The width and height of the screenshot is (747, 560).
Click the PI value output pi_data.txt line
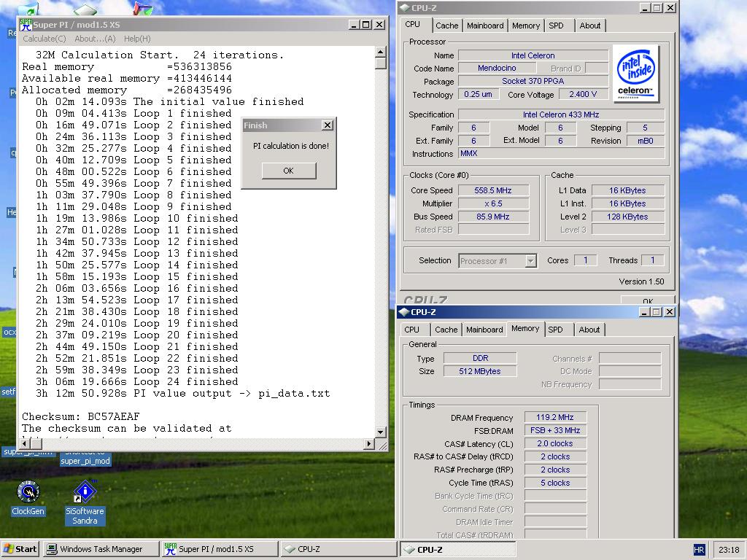pyautogui.click(x=182, y=393)
